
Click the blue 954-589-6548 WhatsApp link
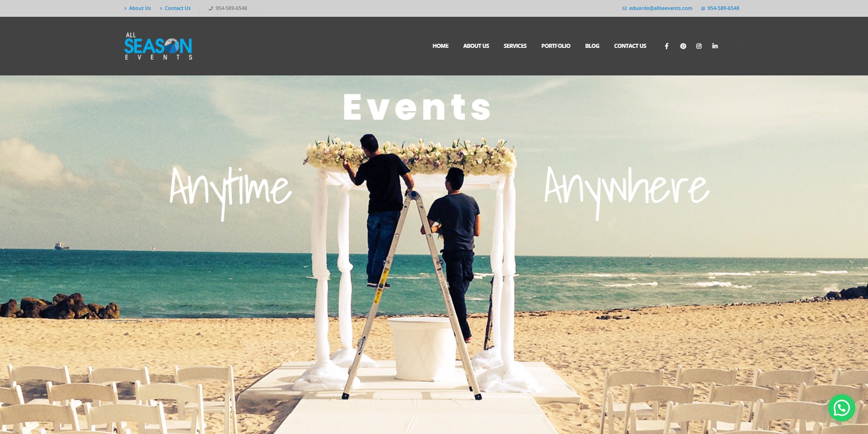(720, 8)
